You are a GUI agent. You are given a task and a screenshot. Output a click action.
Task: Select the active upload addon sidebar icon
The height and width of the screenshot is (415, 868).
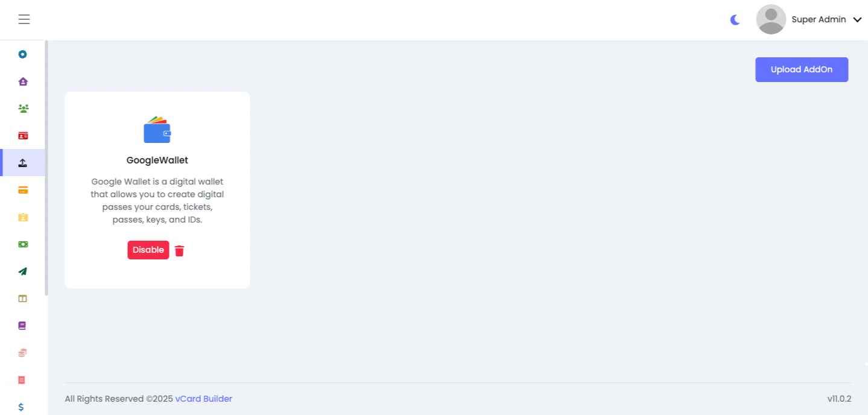tap(23, 163)
